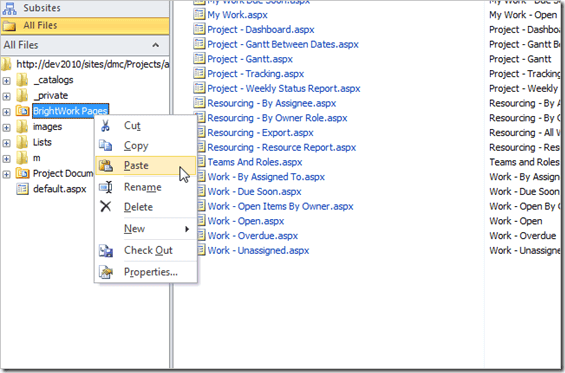This screenshot has width=565, height=373.
Task: Open the Work - Unassigned.aspx file
Action: (258, 250)
